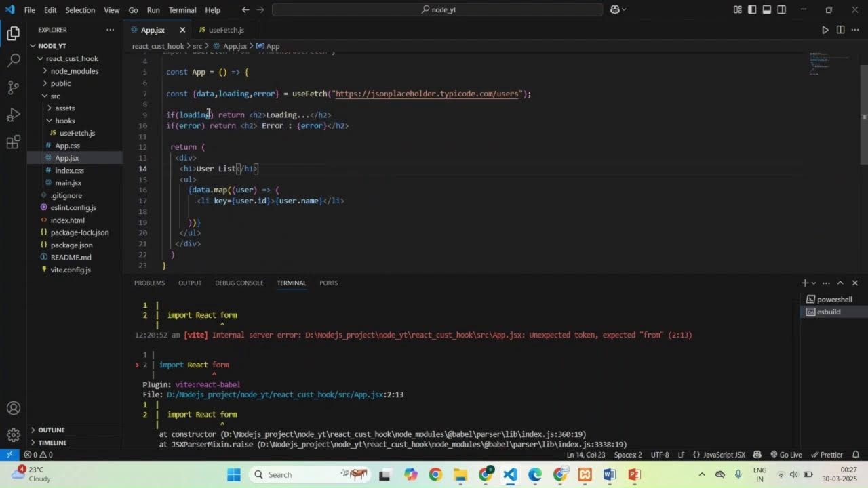Toggle the secondary side bar
The width and height of the screenshot is (868, 488).
click(x=782, y=9)
